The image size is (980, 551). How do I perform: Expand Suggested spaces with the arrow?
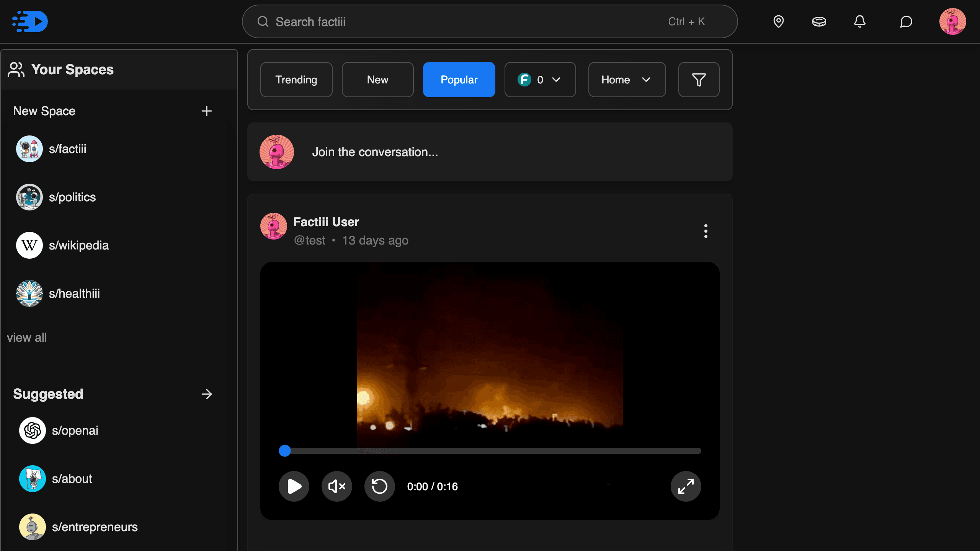tap(206, 394)
